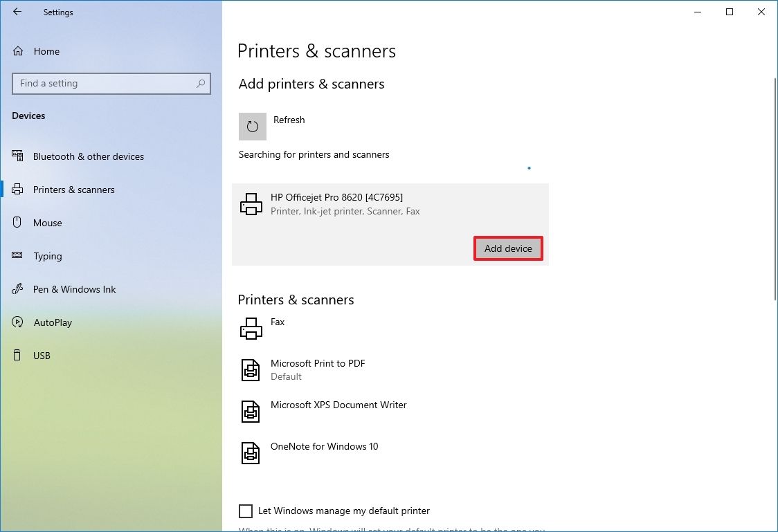Enable 'Let Windows manage my default printer'

point(246,511)
